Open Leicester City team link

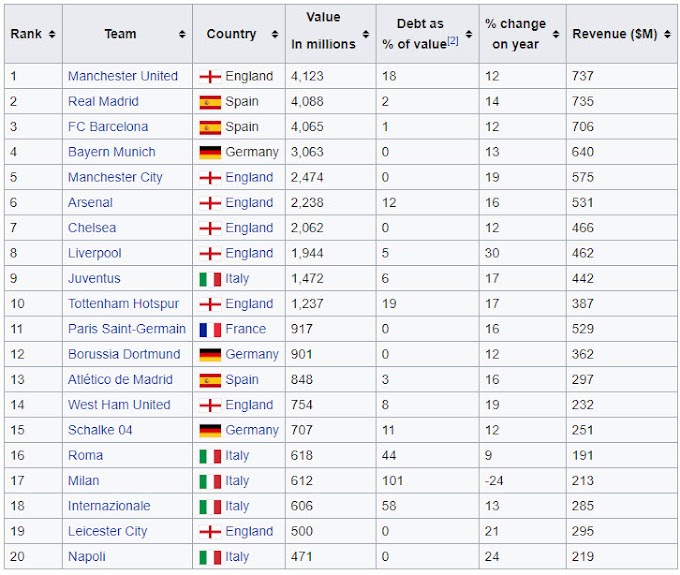pos(108,531)
